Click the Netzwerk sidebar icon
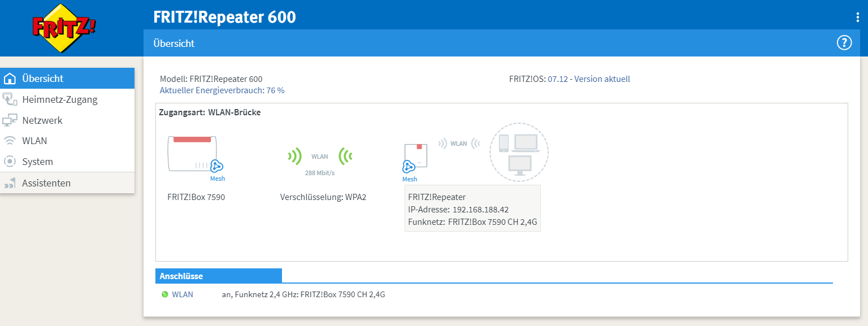The height and width of the screenshot is (326, 868). 10,120
